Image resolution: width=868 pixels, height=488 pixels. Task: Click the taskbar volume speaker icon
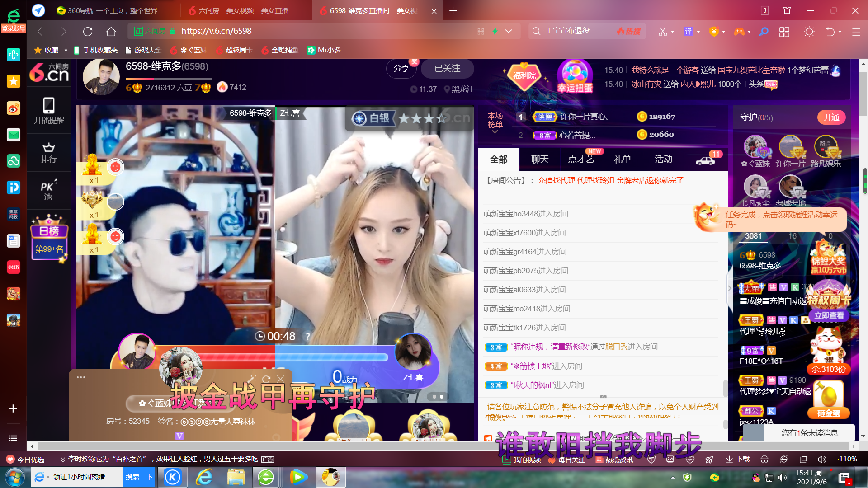(782, 477)
